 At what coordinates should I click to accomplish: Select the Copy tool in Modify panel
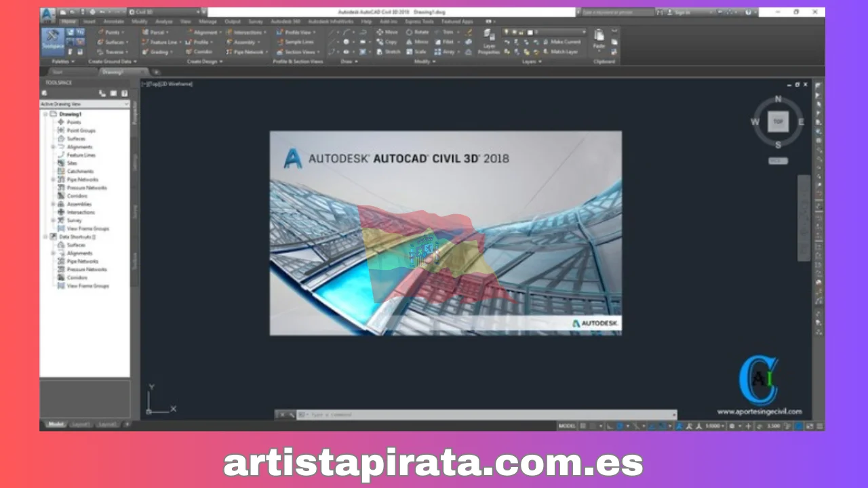point(391,41)
